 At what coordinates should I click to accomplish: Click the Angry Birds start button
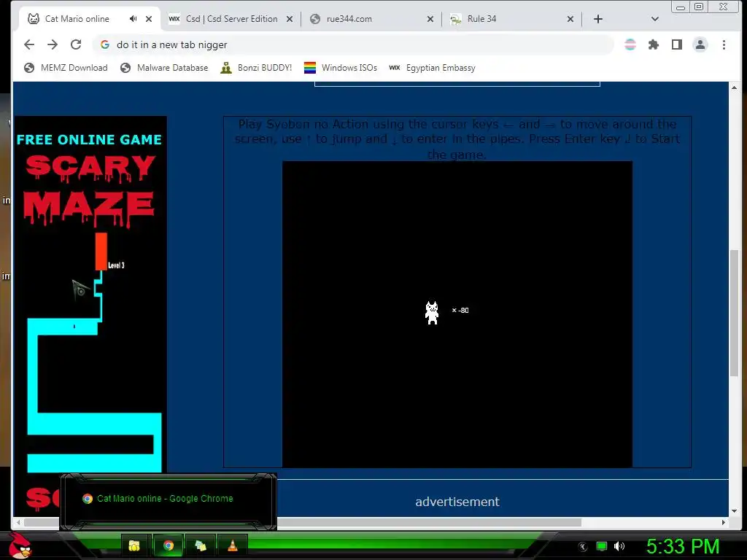pos(20,545)
